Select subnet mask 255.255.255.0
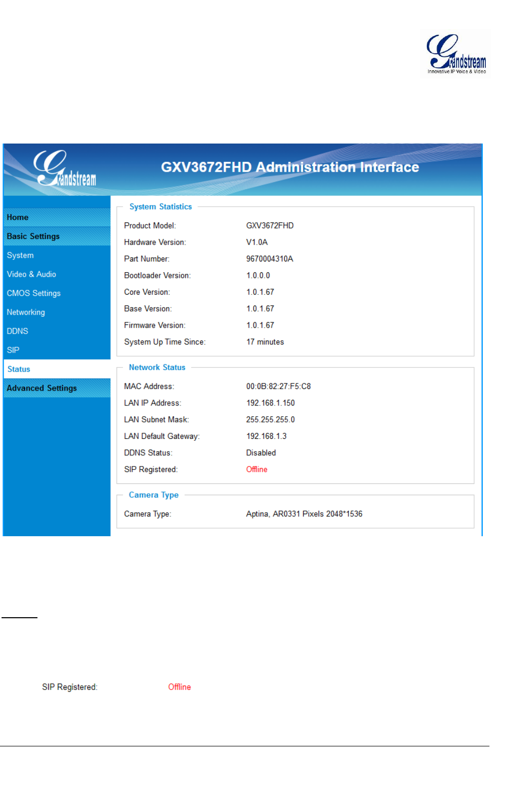 coord(270,420)
